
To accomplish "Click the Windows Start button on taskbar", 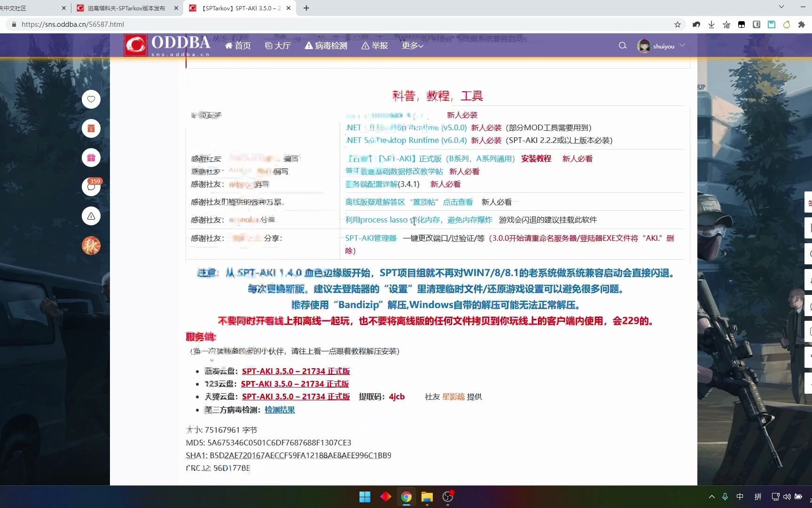I will [365, 497].
